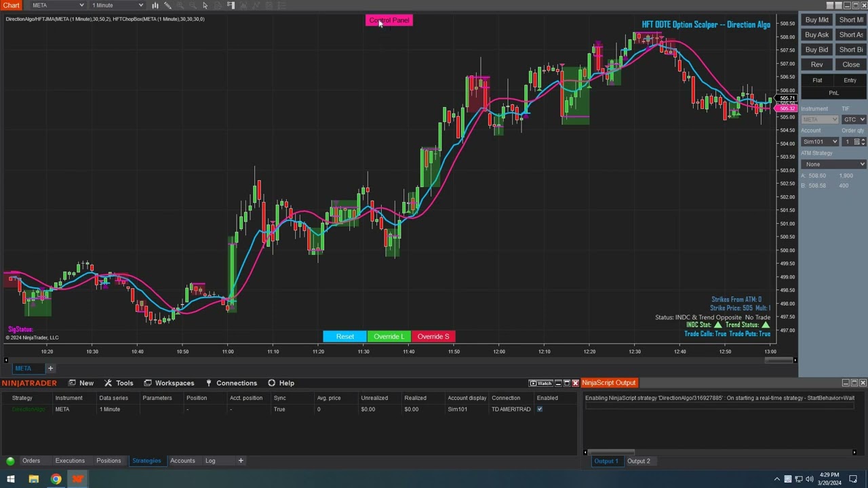Image resolution: width=868 pixels, height=488 pixels.
Task: Click the green Override L button
Action: (389, 336)
